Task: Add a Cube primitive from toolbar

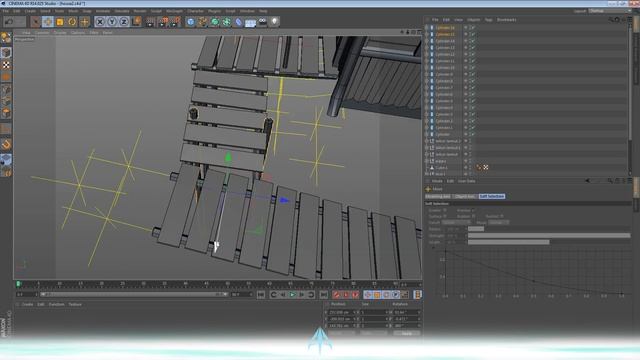Action: 190,22
